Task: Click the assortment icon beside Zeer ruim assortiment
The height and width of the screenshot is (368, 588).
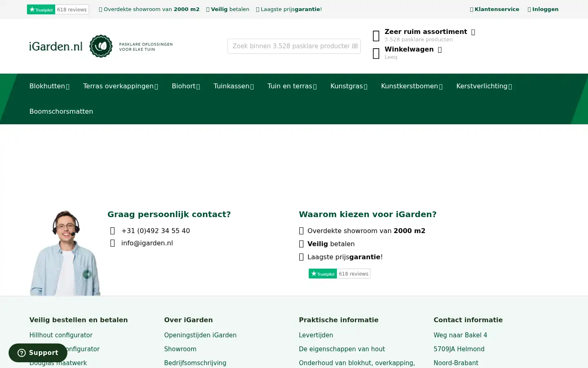Action: (x=376, y=36)
